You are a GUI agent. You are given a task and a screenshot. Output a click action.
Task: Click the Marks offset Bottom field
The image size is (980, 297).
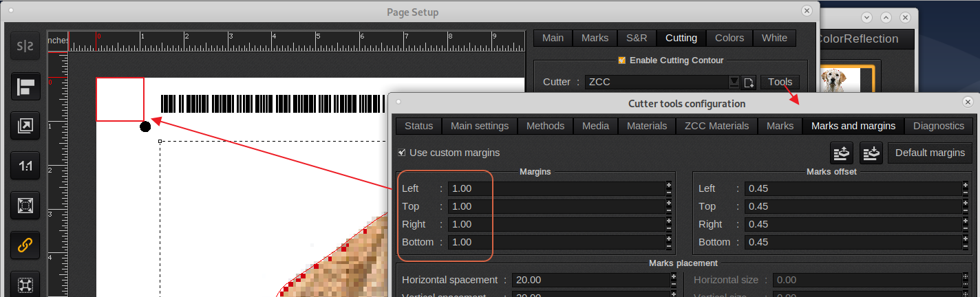852,242
